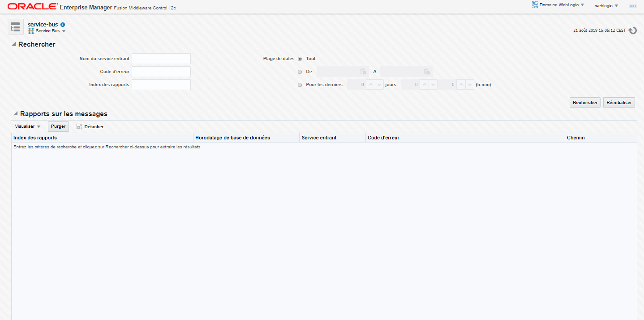The image size is (644, 320).
Task: Select the Tout date range radio button
Action: [x=300, y=59]
